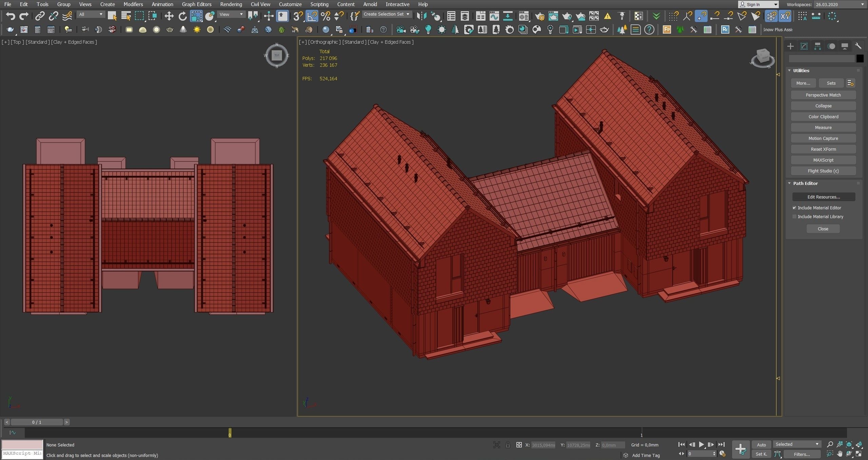Image resolution: width=868 pixels, height=460 pixels.
Task: Click the pink MAXScript listener swatch
Action: click(x=22, y=444)
